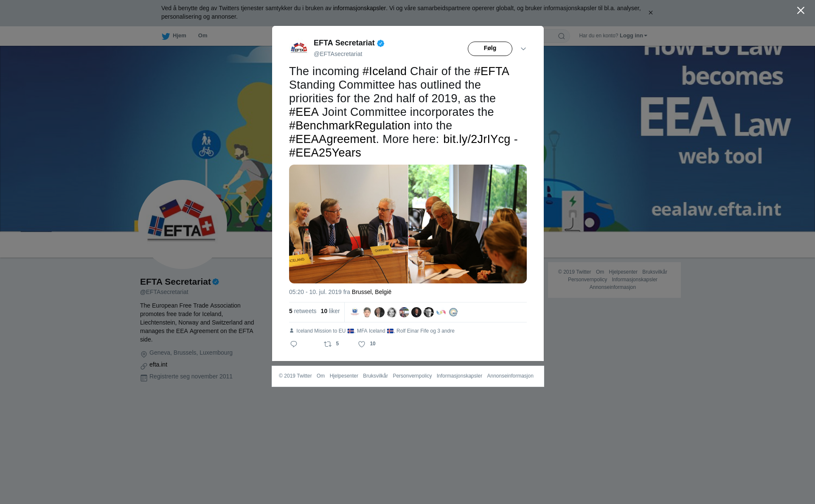Click the EFTA avatar in tweet header
The image size is (815, 504).
pos(299,48)
